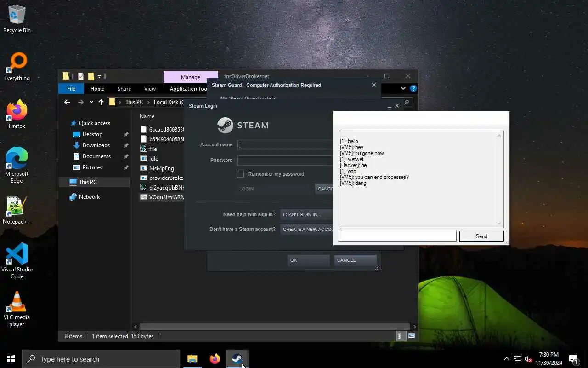Click the Steam Password field
The width and height of the screenshot is (588, 368).
click(x=285, y=160)
